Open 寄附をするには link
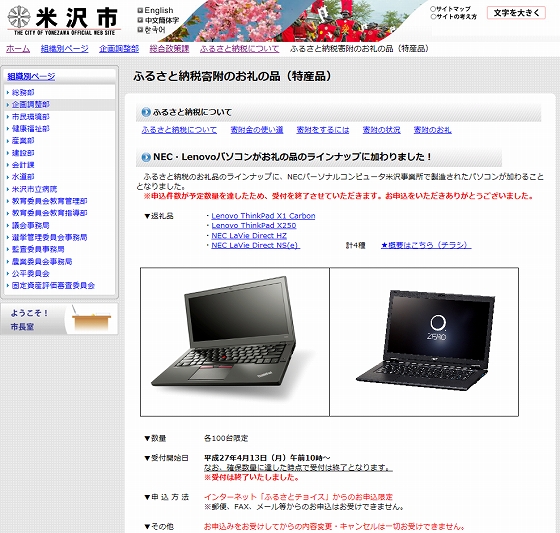The width and height of the screenshot is (560, 533). click(323, 130)
